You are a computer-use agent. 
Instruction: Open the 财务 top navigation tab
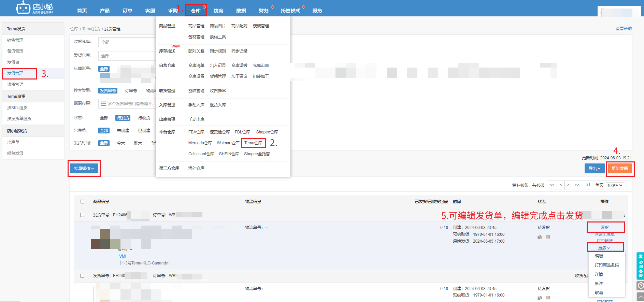click(x=264, y=11)
